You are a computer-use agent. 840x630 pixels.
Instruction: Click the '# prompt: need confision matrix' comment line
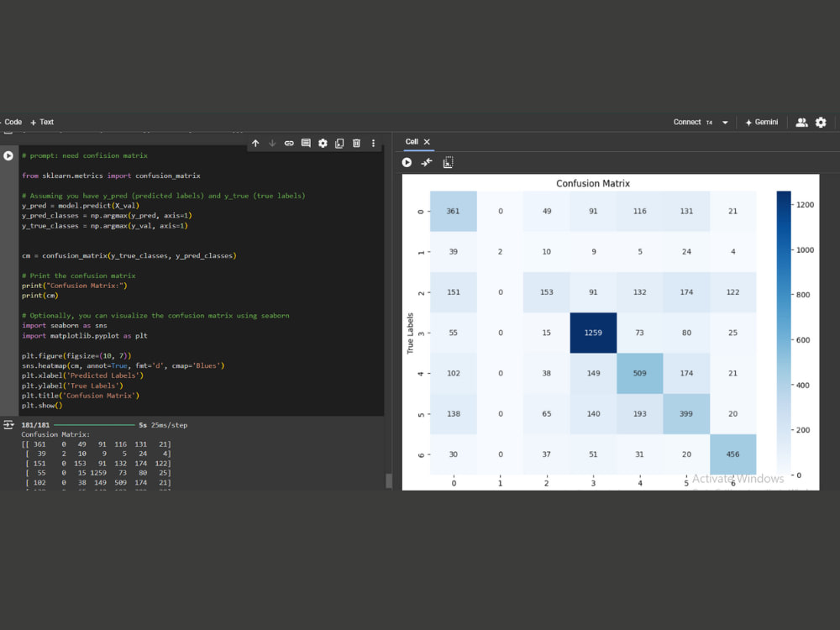[85, 155]
